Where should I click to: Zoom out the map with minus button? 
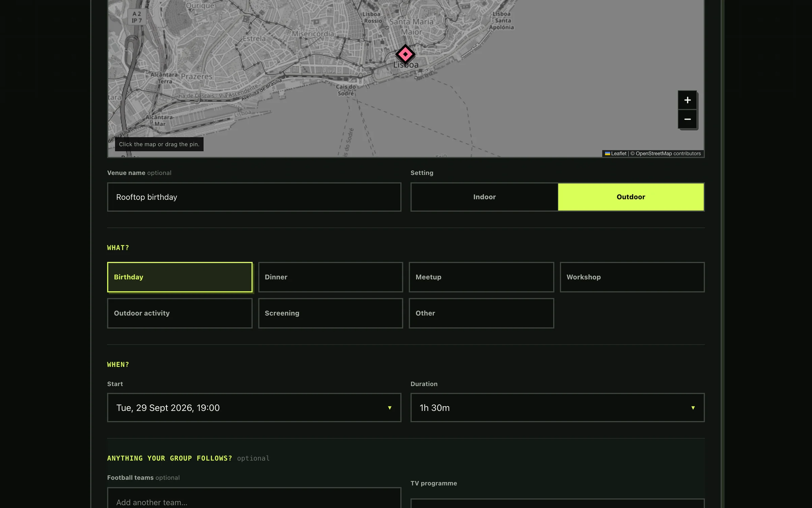tap(687, 119)
